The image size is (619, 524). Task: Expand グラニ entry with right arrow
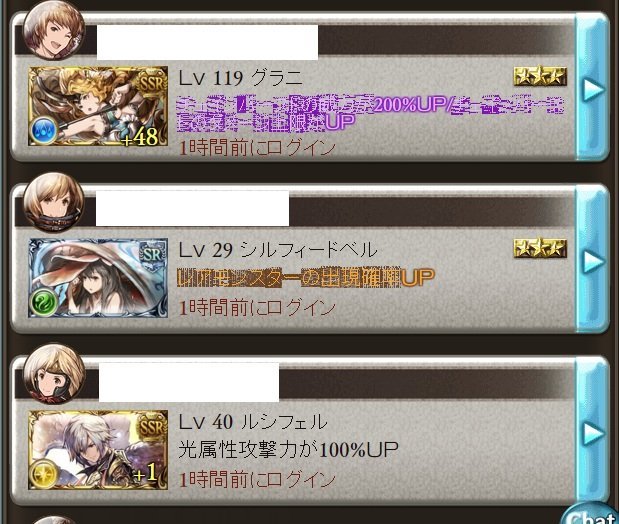[x=593, y=89]
